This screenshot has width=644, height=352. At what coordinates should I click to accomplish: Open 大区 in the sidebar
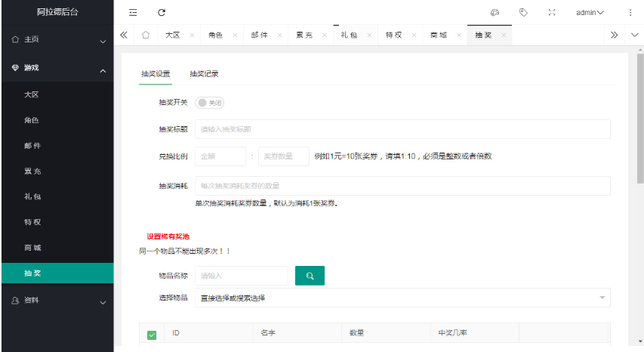[57, 94]
